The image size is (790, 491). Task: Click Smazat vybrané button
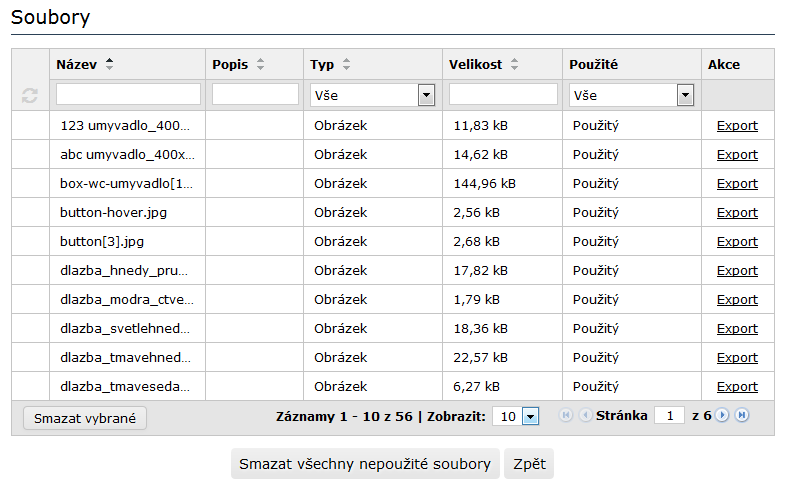(84, 417)
